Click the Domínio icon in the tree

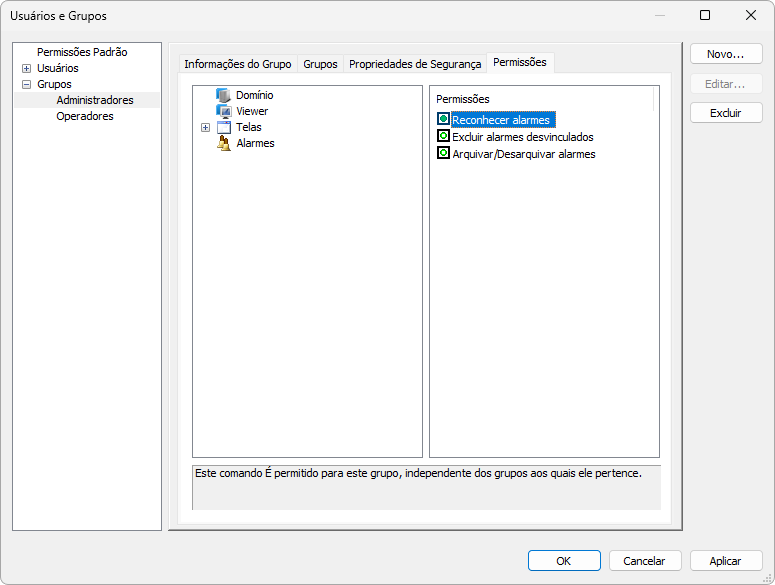[223, 96]
